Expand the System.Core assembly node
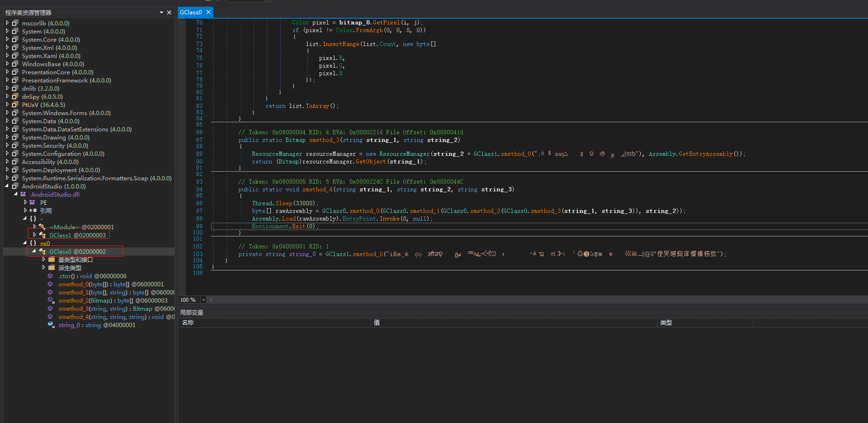The image size is (868, 423). coord(7,39)
